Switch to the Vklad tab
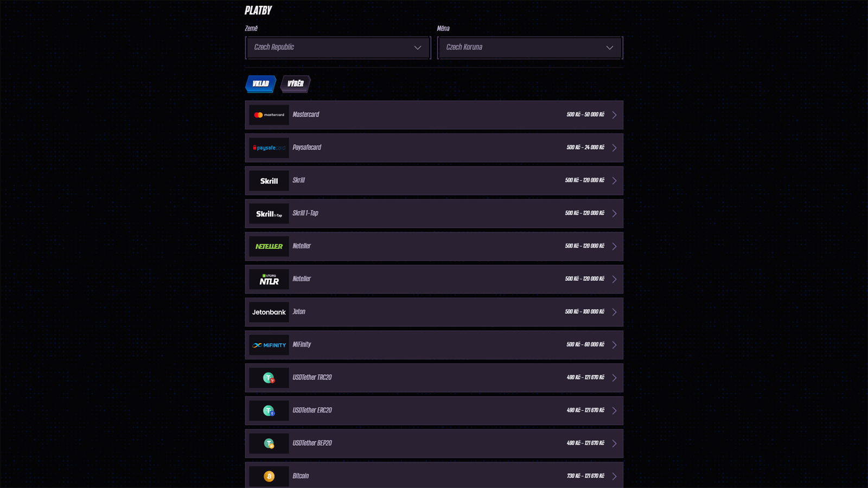 (261, 84)
